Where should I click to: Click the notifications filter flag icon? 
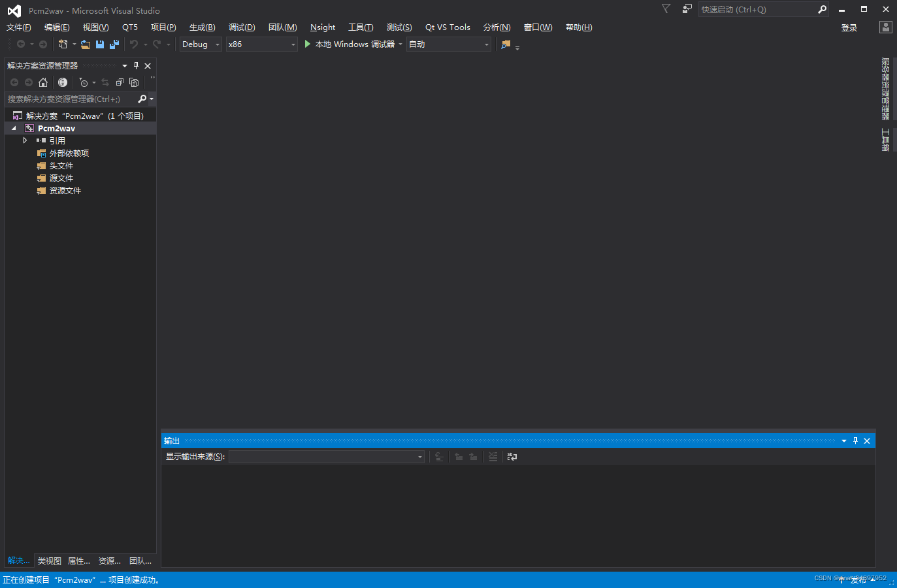tap(666, 9)
